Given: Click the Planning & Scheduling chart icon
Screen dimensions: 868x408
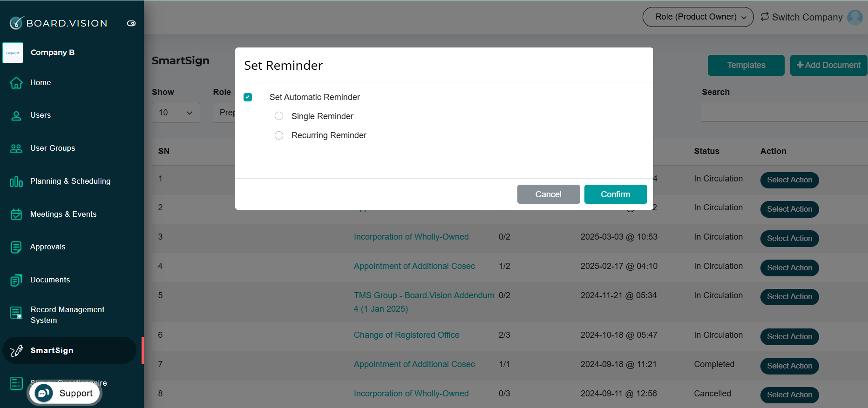Looking at the screenshot, I should tap(16, 181).
